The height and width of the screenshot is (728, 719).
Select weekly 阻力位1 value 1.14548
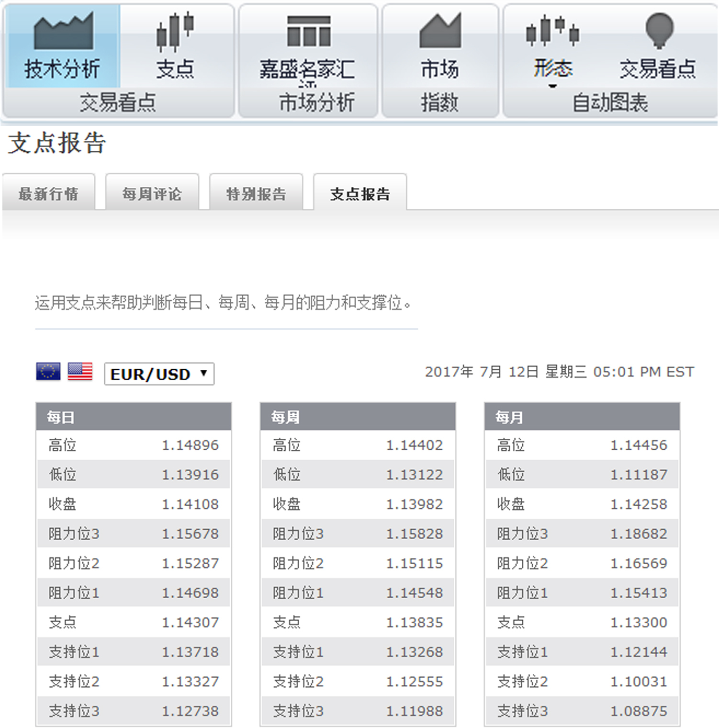tap(415, 593)
